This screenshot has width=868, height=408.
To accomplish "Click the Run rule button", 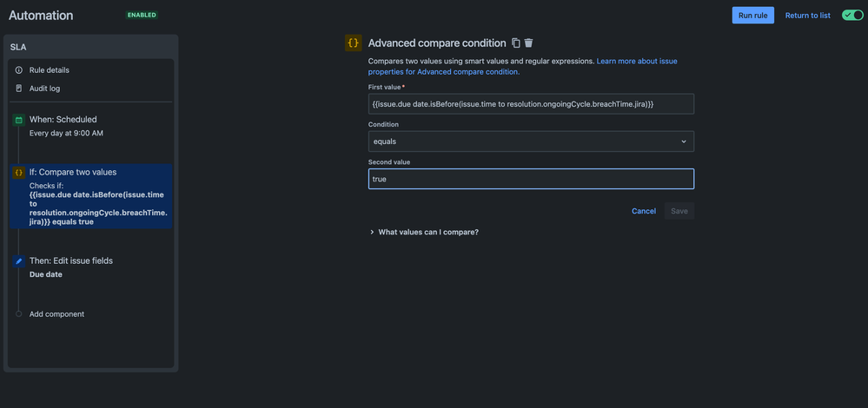I will tap(752, 16).
